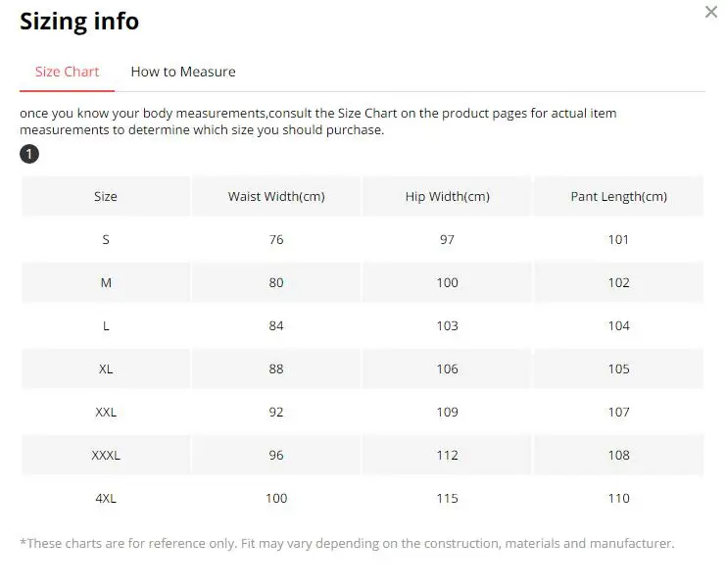Select the XXXL size row label
Screen dimensions: 726x588
pos(106,455)
